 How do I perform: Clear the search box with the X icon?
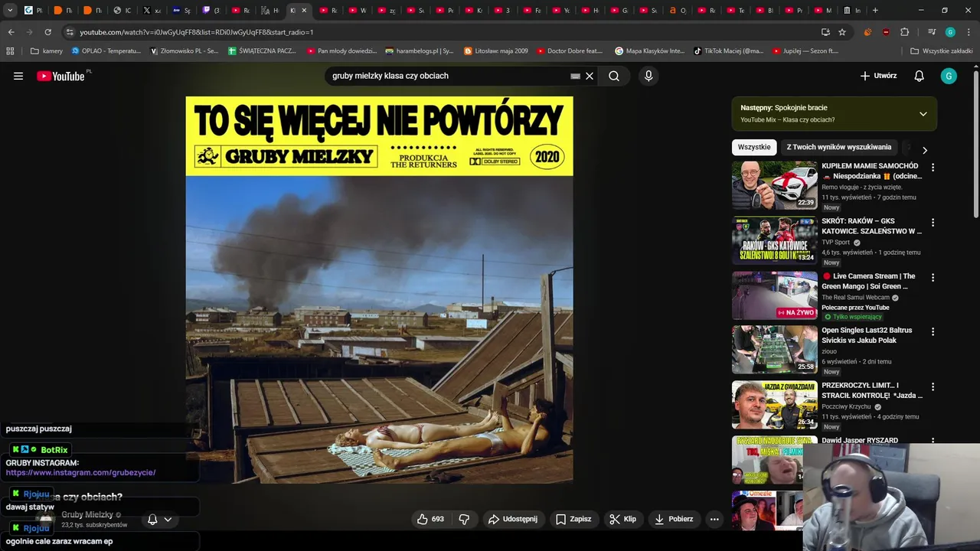point(590,76)
